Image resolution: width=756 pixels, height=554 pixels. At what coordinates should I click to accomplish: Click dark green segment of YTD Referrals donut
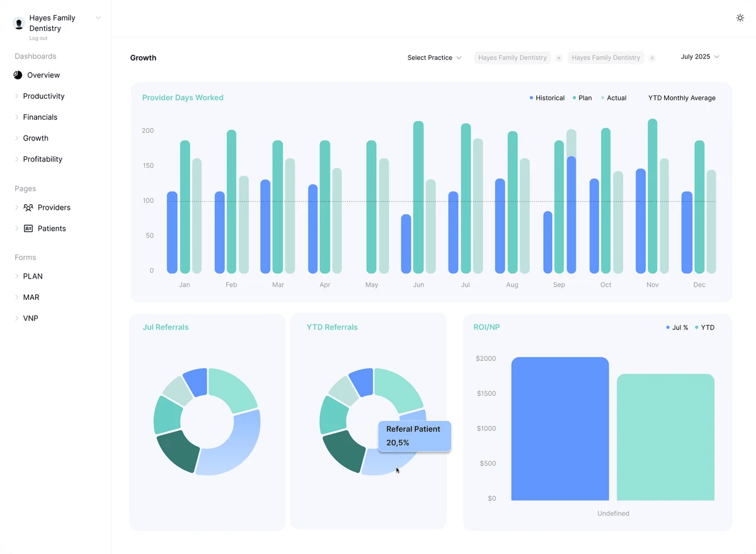(x=343, y=450)
